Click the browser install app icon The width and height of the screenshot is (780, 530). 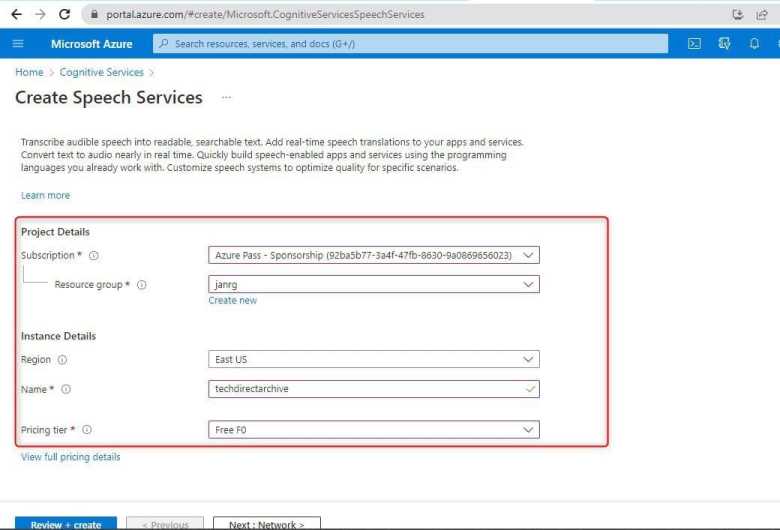[738, 14]
